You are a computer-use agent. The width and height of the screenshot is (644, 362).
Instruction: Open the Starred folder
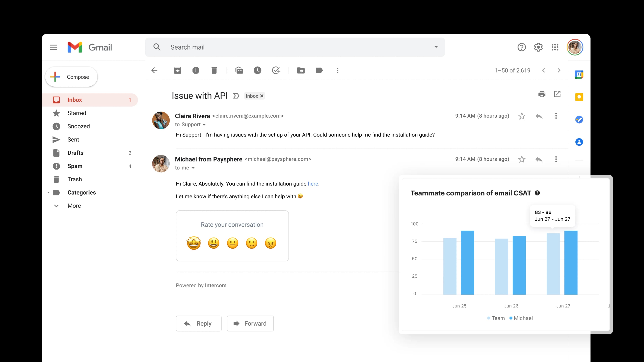tap(77, 113)
